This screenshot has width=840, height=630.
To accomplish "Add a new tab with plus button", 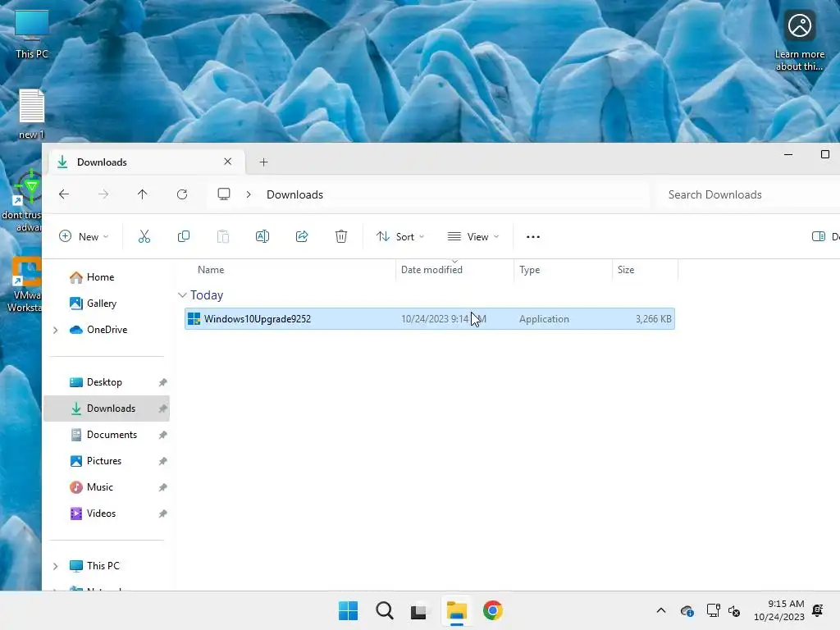I will [263, 162].
